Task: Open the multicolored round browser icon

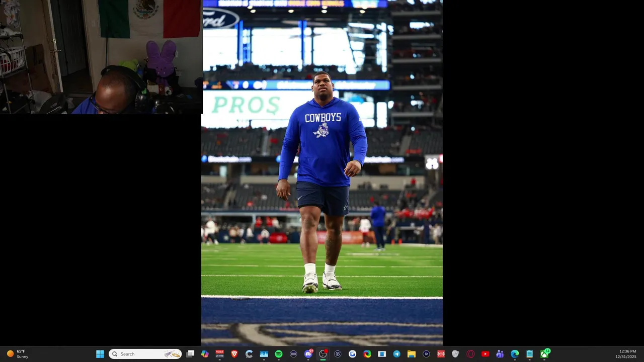Action: click(x=367, y=354)
